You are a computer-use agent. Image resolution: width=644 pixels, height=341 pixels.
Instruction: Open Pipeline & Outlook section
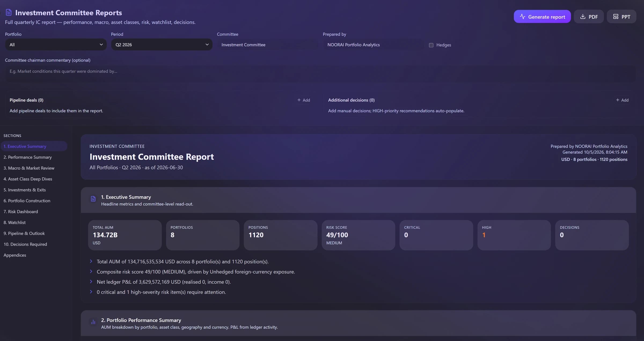pos(34,233)
